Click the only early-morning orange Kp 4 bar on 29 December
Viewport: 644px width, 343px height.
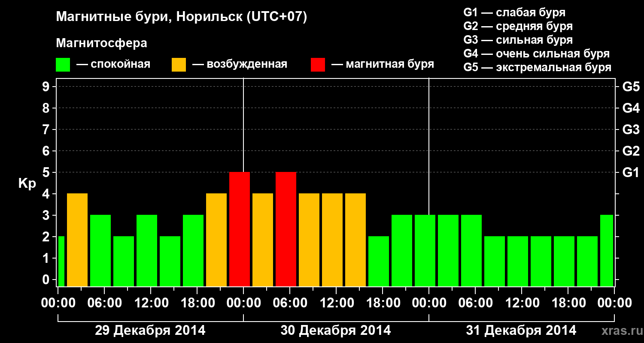pyautogui.click(x=77, y=240)
